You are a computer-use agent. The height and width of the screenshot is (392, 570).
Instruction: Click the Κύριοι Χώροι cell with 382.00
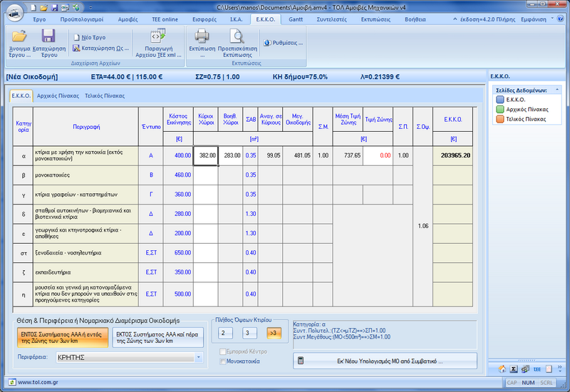[206, 155]
